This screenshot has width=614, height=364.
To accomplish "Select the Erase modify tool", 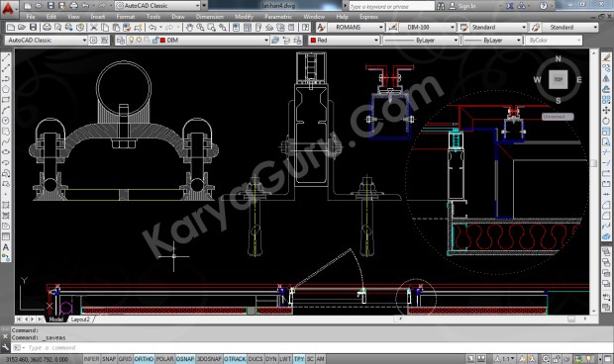I will pos(606,57).
